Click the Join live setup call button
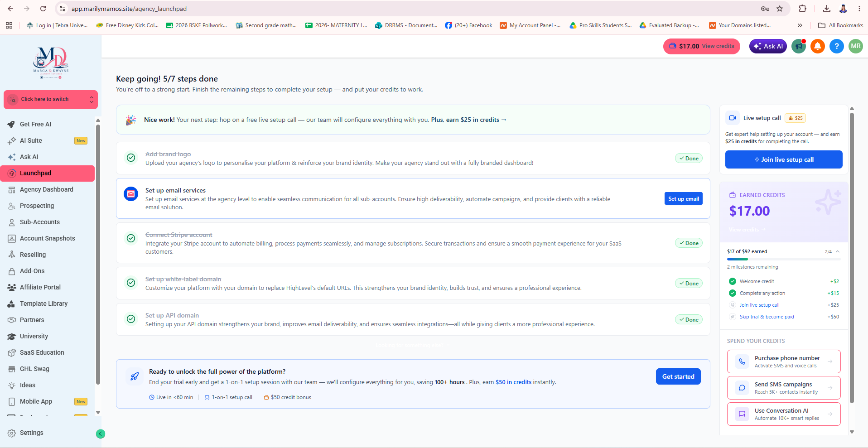The height and width of the screenshot is (448, 868). [x=784, y=159]
